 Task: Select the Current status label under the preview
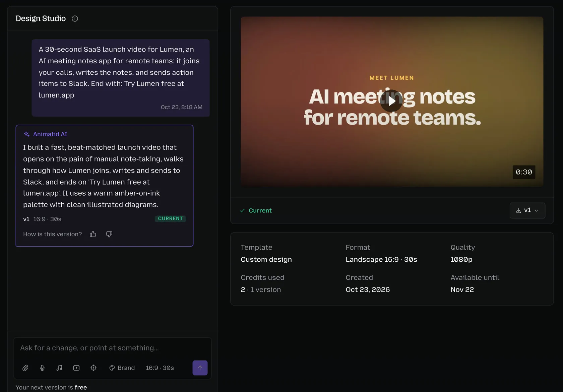tap(256, 211)
